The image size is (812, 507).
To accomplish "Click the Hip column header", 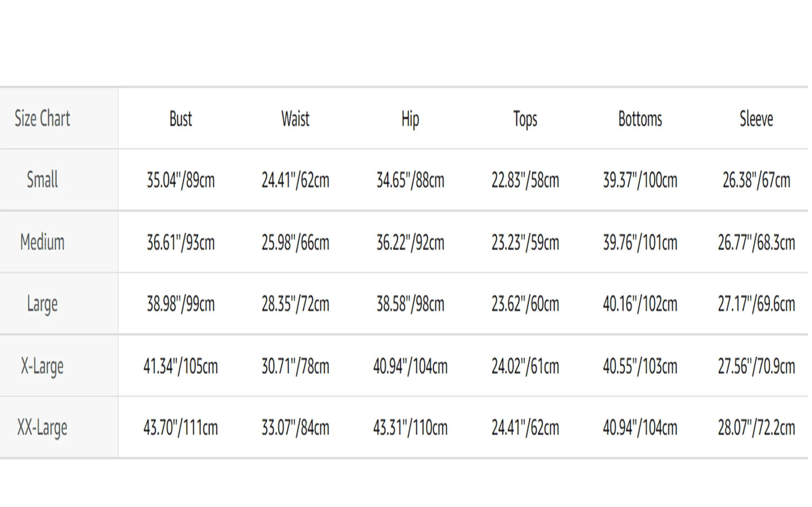I will 410,119.
